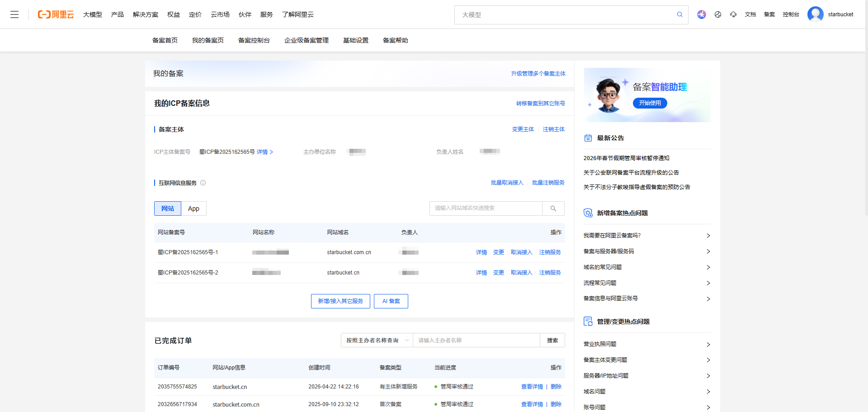
Task: Focus the 请输入网站域名快速搜索 field
Action: [x=486, y=208]
